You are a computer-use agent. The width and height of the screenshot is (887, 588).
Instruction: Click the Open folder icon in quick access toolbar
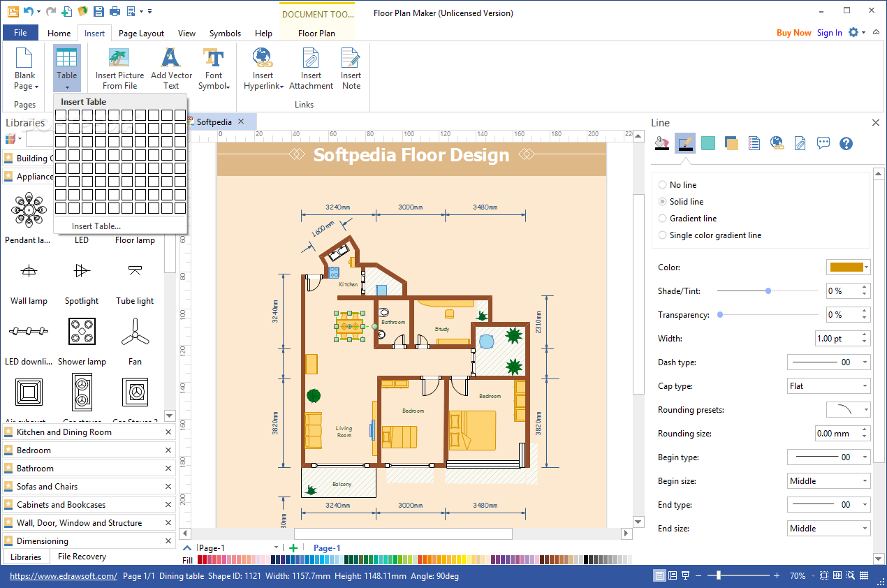pyautogui.click(x=82, y=12)
